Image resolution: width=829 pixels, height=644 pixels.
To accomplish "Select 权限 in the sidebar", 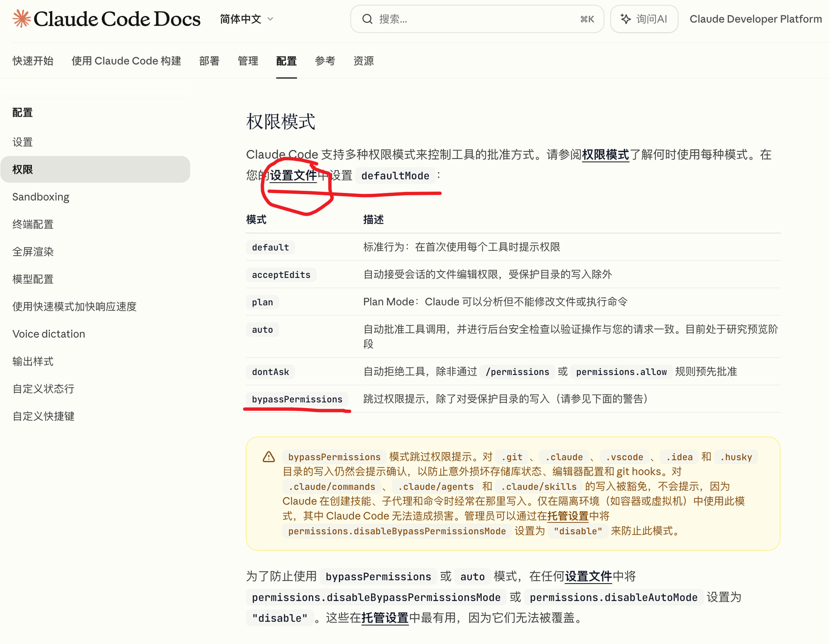I will click(95, 169).
